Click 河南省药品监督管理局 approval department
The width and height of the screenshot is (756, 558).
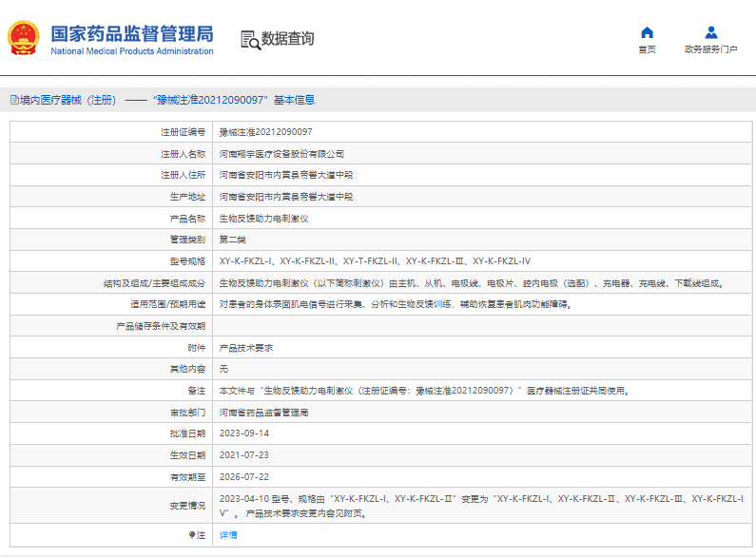click(263, 413)
